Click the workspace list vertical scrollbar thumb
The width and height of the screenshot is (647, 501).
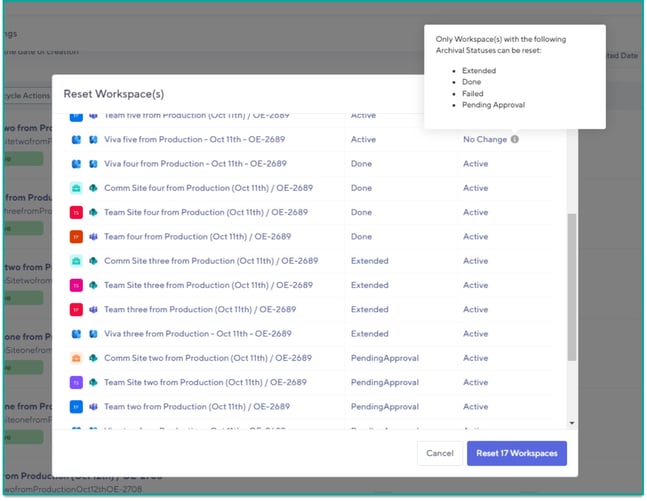[x=571, y=285]
